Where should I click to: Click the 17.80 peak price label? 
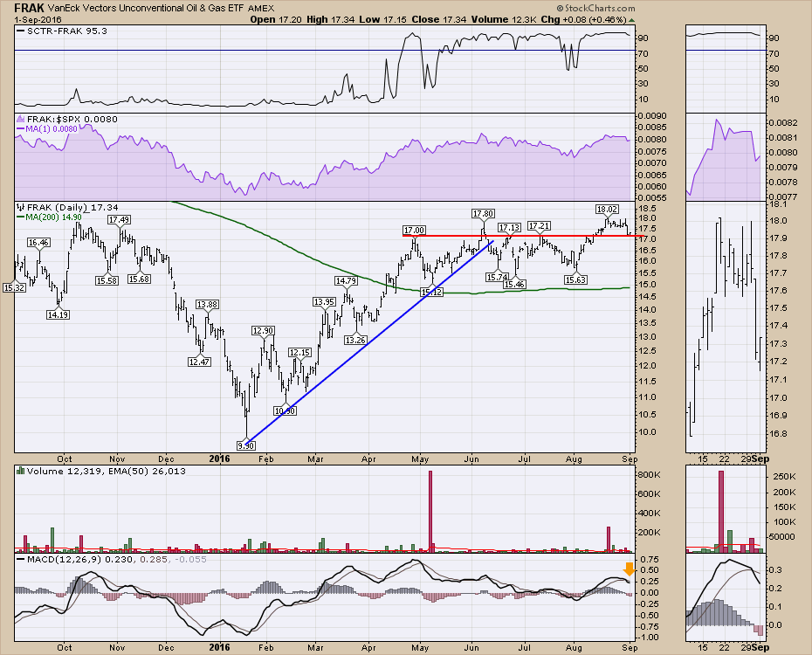coord(483,213)
